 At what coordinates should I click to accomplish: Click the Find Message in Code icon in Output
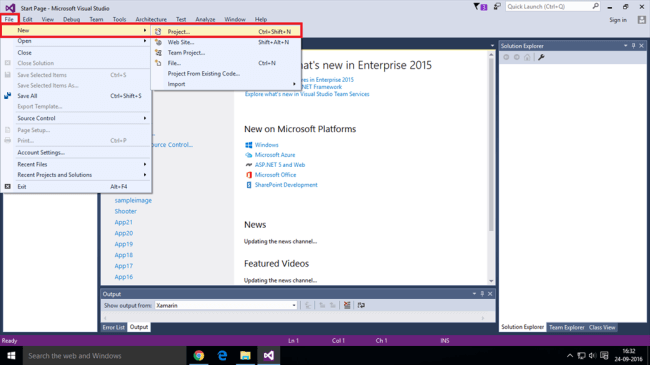[308, 305]
